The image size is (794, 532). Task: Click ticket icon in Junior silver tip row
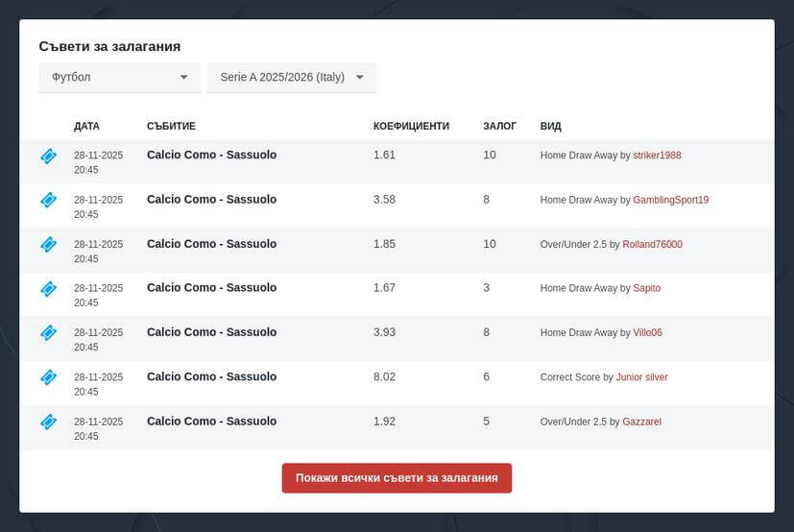48,377
